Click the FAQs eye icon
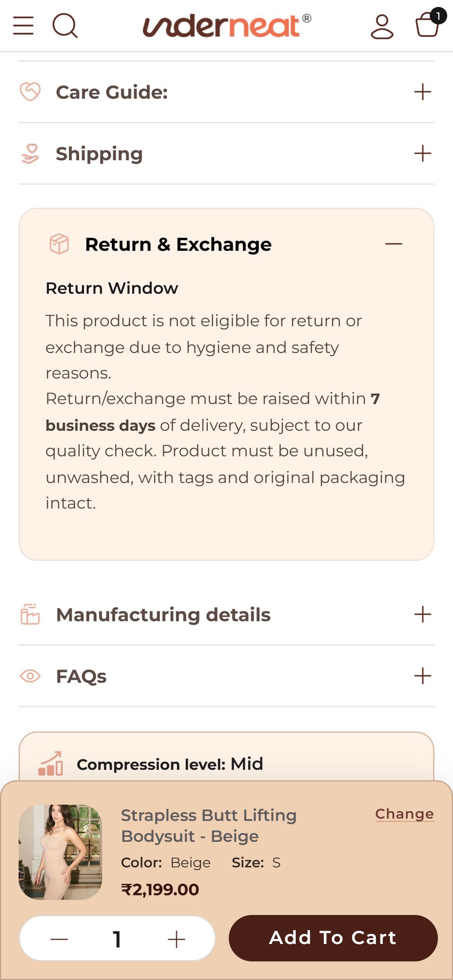This screenshot has height=980, width=453. [x=30, y=676]
